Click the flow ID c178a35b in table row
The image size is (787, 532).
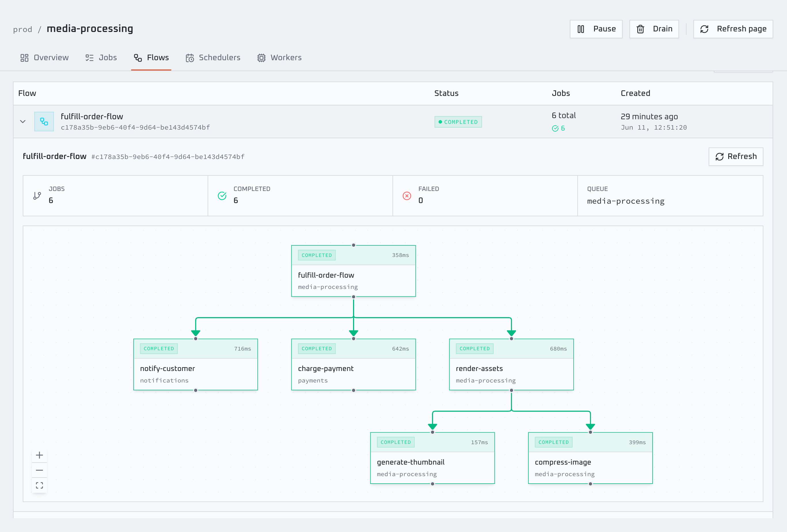tap(135, 127)
